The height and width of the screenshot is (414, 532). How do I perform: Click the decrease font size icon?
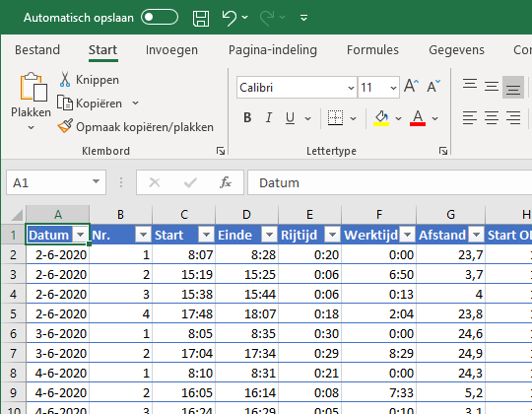tap(433, 86)
